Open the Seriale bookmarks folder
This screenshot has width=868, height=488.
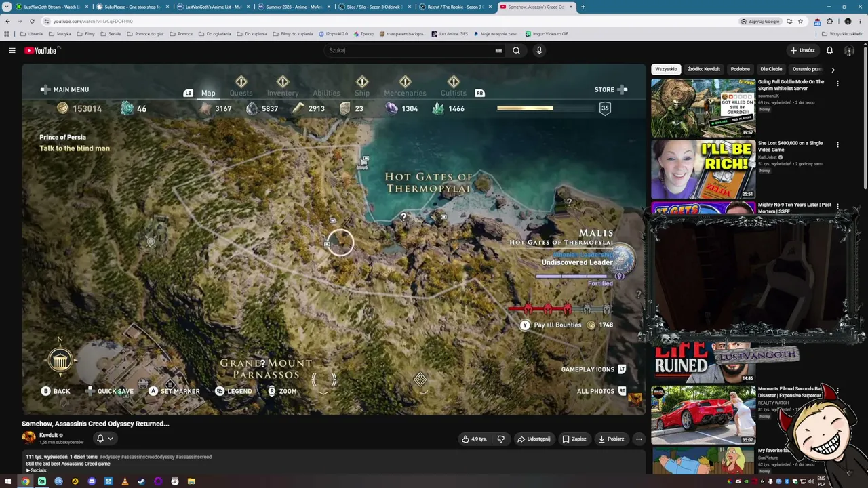point(111,34)
